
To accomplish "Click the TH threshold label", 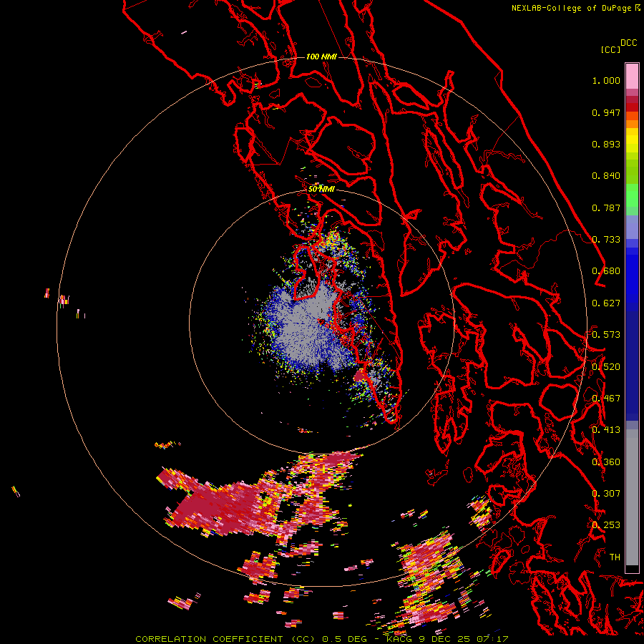I will point(615,557).
